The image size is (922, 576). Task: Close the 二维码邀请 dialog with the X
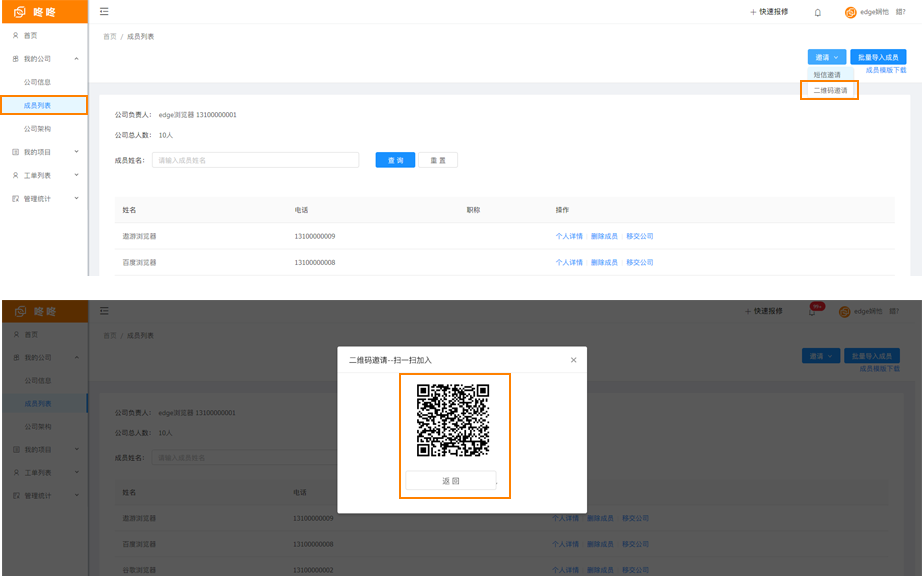coord(573,360)
